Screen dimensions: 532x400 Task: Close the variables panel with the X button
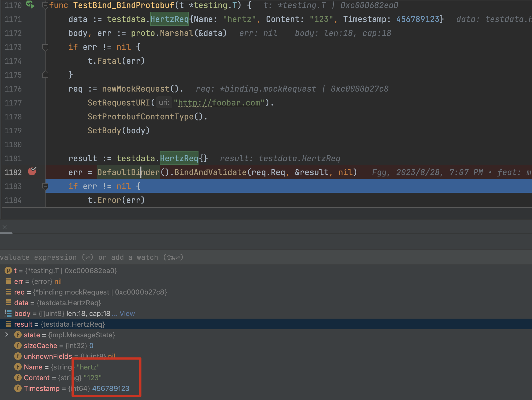[x=5, y=227]
